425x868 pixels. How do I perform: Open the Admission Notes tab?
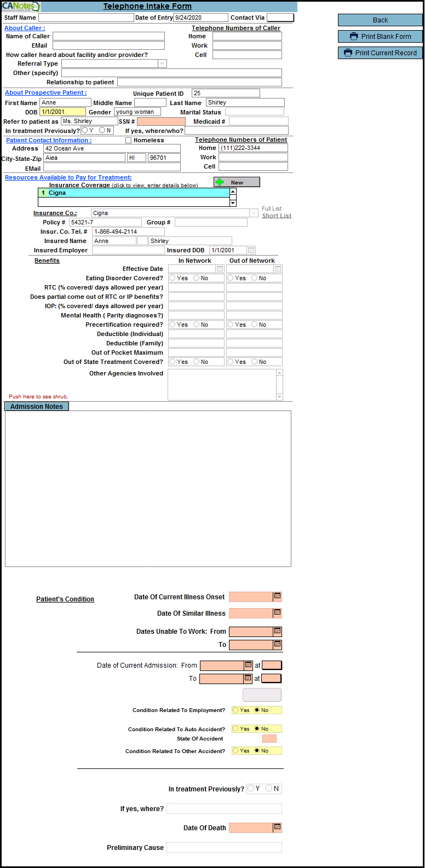[37, 407]
